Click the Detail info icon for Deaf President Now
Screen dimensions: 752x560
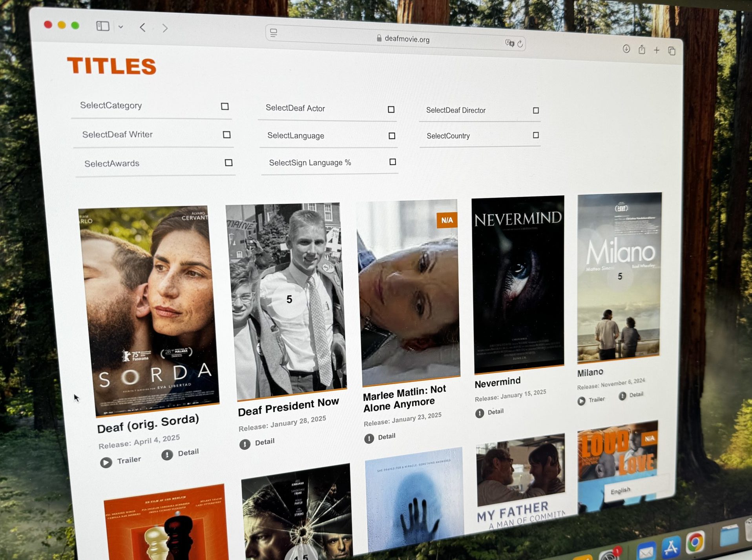click(245, 444)
